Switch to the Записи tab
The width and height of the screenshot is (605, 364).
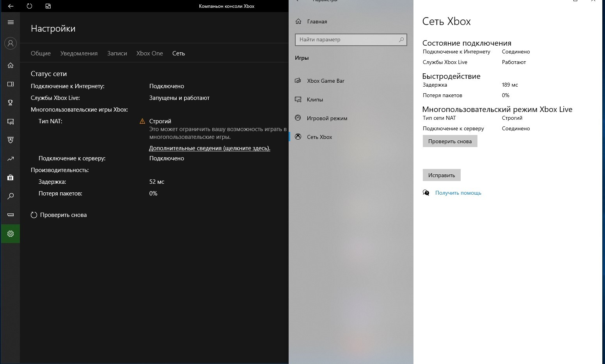pos(117,53)
